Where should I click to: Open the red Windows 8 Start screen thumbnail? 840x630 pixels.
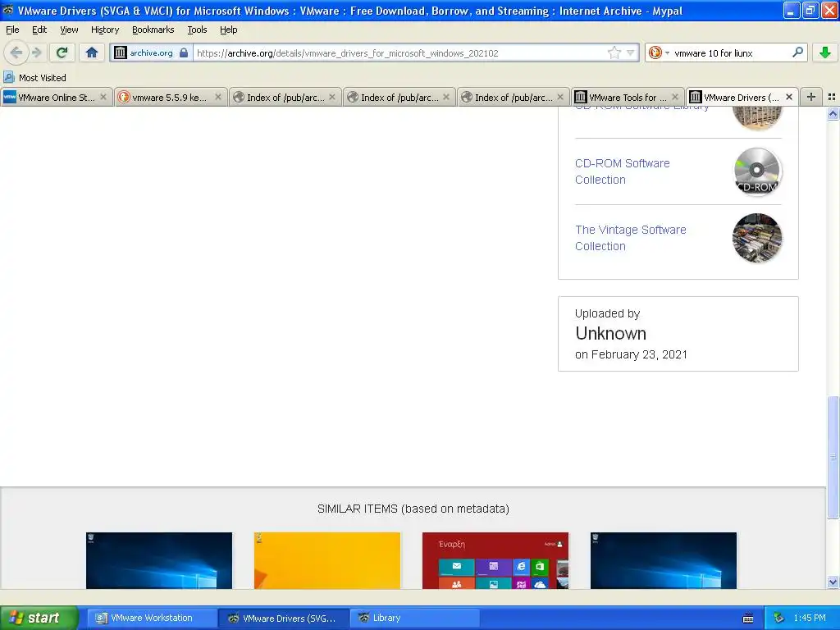pos(495,560)
